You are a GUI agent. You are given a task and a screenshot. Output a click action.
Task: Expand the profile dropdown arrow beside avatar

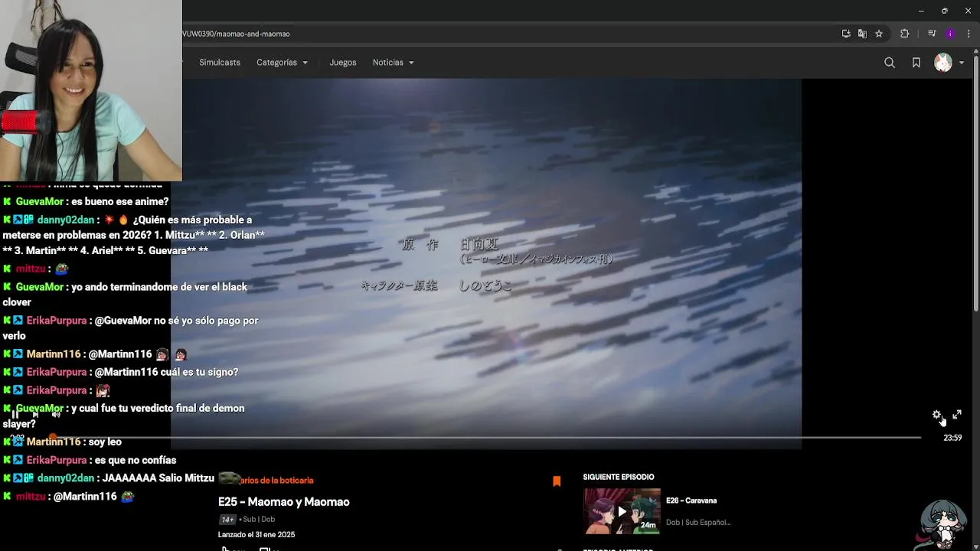[x=962, y=63]
